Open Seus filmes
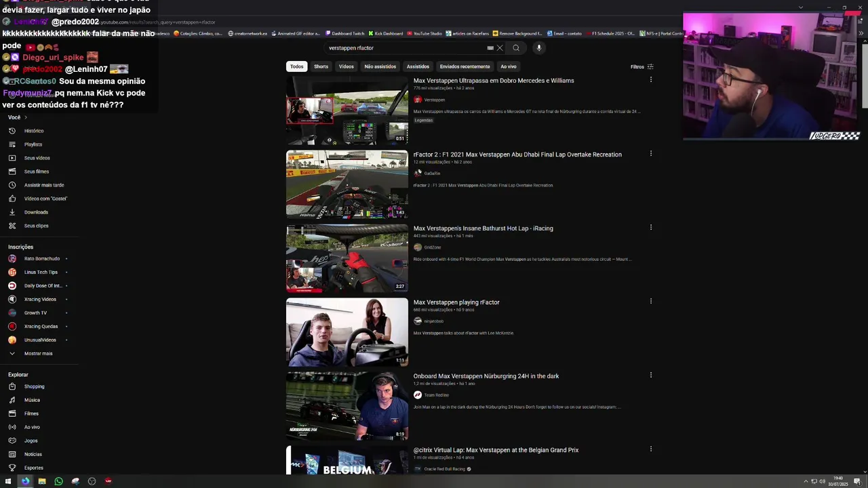Image resolution: width=868 pixels, height=488 pixels. [37, 171]
